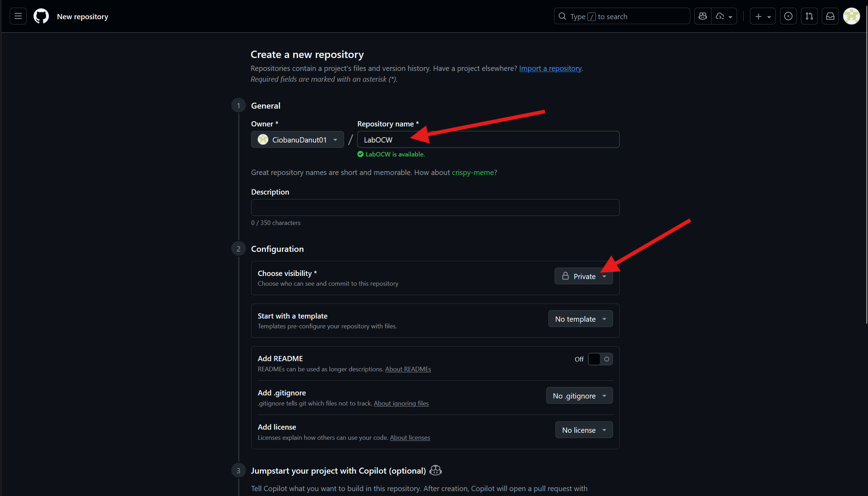Open Copilot chat icon in header
868x496 pixels.
(703, 16)
